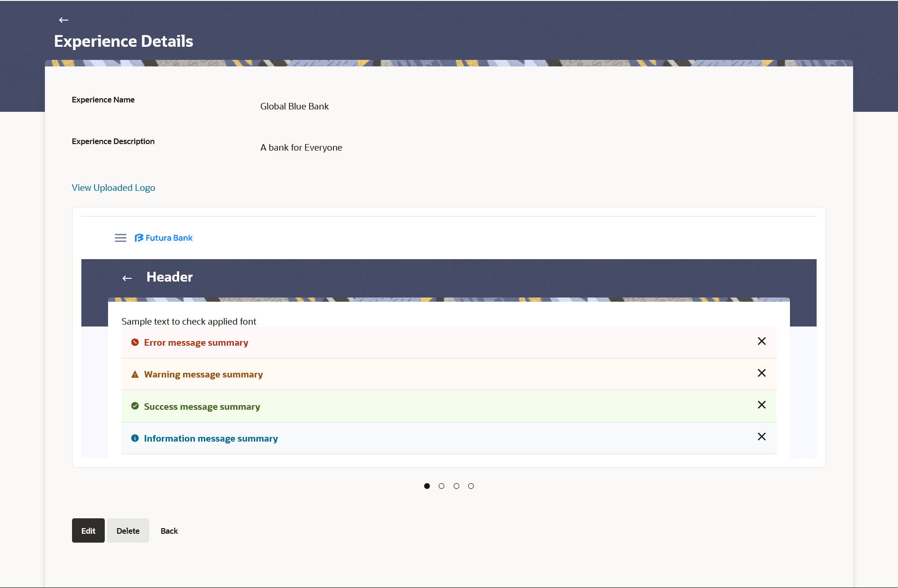Screen dimensions: 898x588
Task: Select the first carousel dot
Action: [427, 486]
